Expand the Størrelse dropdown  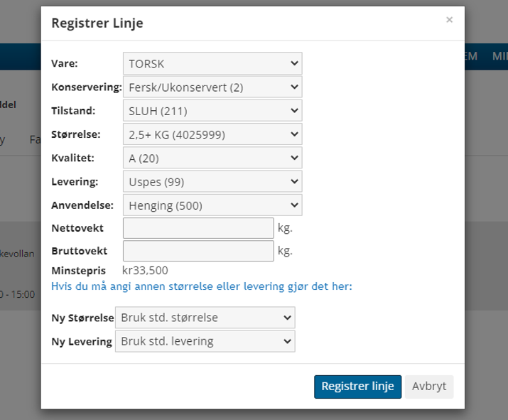pyautogui.click(x=212, y=134)
